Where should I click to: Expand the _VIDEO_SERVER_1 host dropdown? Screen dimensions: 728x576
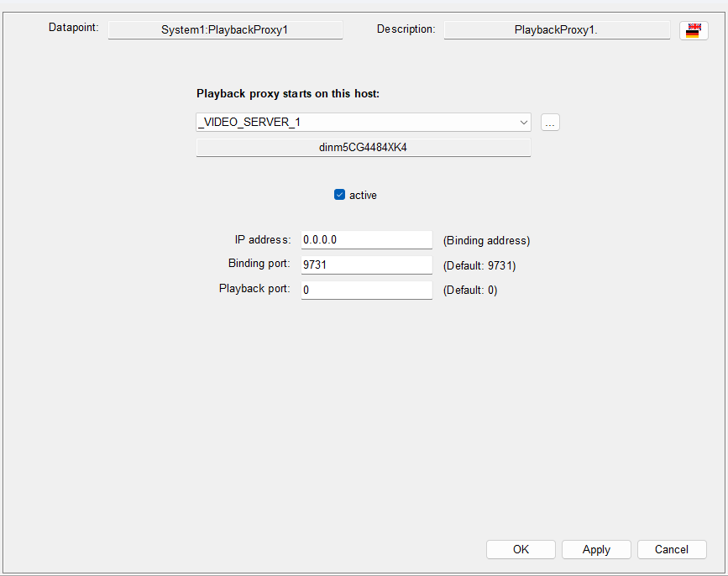[x=524, y=123]
